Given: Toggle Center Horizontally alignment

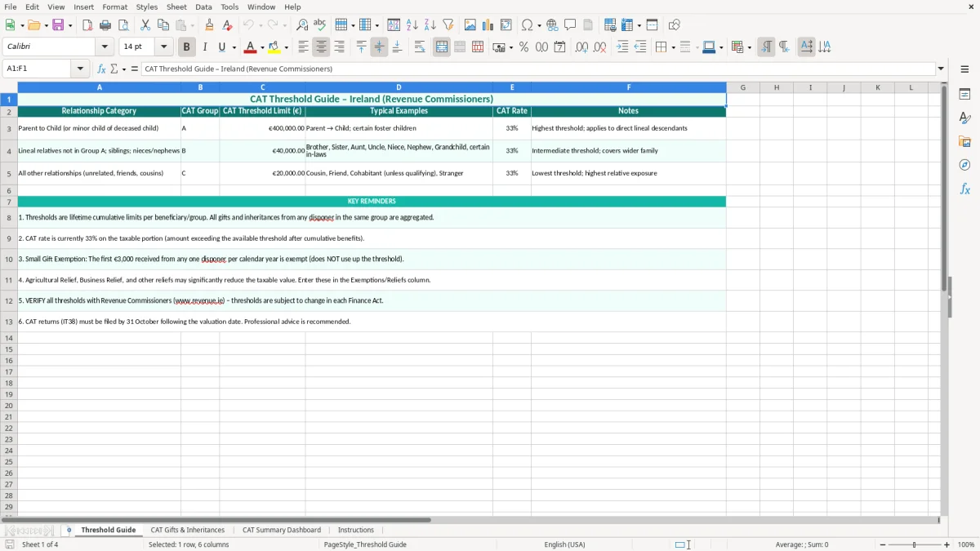Looking at the screenshot, I should click(x=322, y=47).
